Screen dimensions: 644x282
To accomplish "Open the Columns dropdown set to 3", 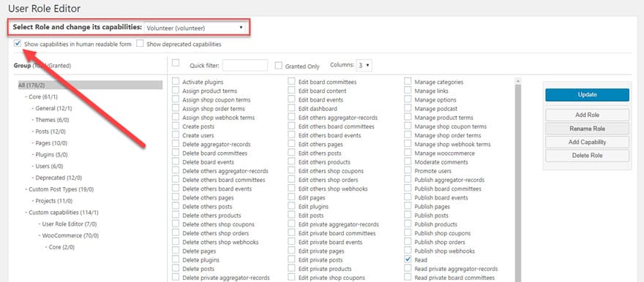I will pyautogui.click(x=364, y=65).
